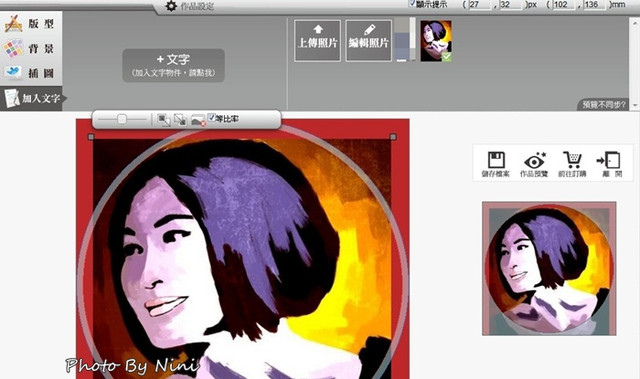
Task: Click the px Y-coordinate field showing 32
Action: 510,4
